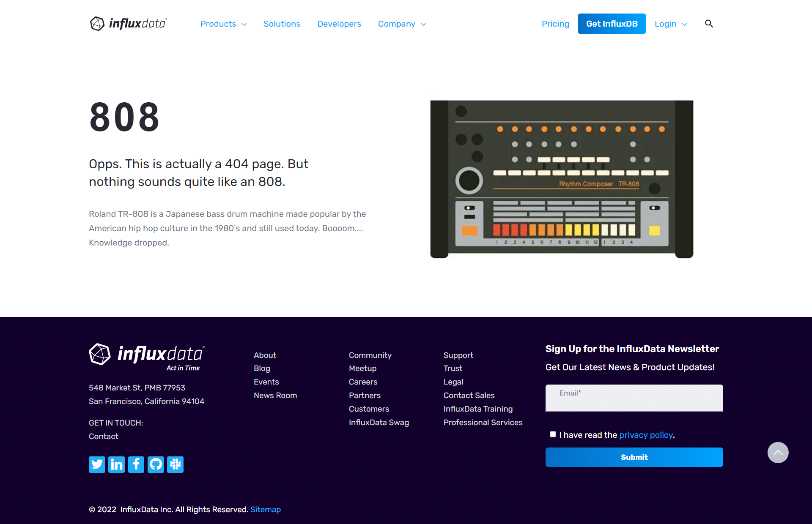Scroll to top using back-to-top button

pos(777,453)
